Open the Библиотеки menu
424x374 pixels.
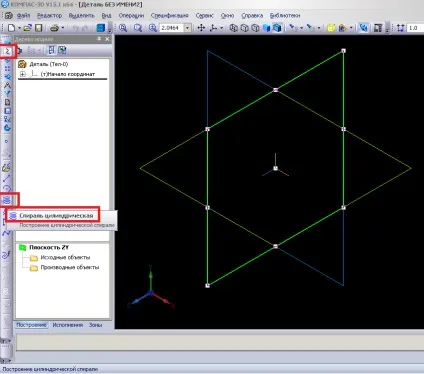pos(285,15)
